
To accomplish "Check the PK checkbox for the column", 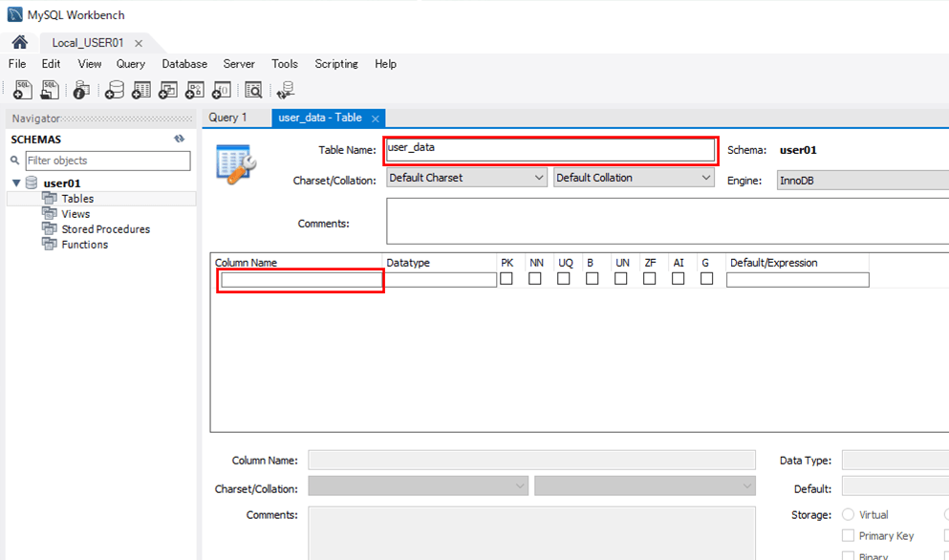I will [507, 279].
